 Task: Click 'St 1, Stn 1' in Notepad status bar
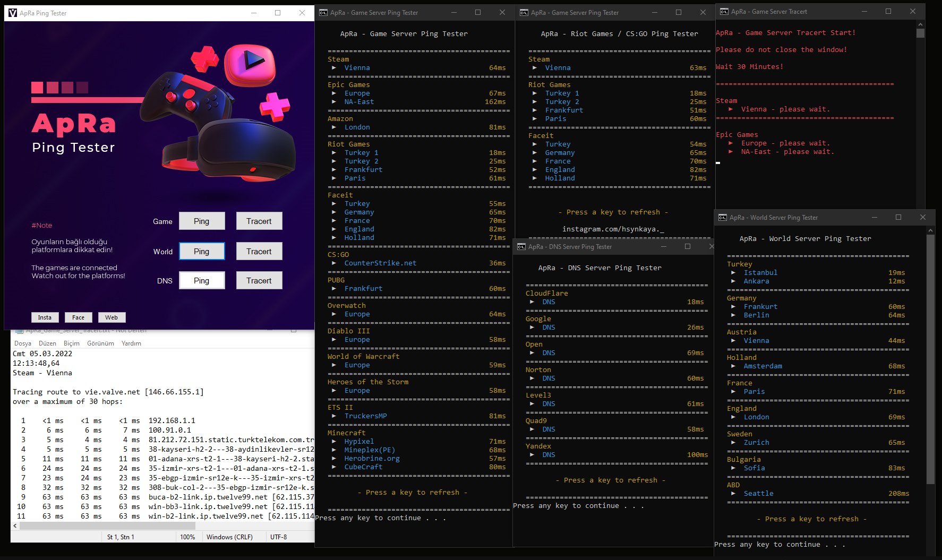pos(121,537)
